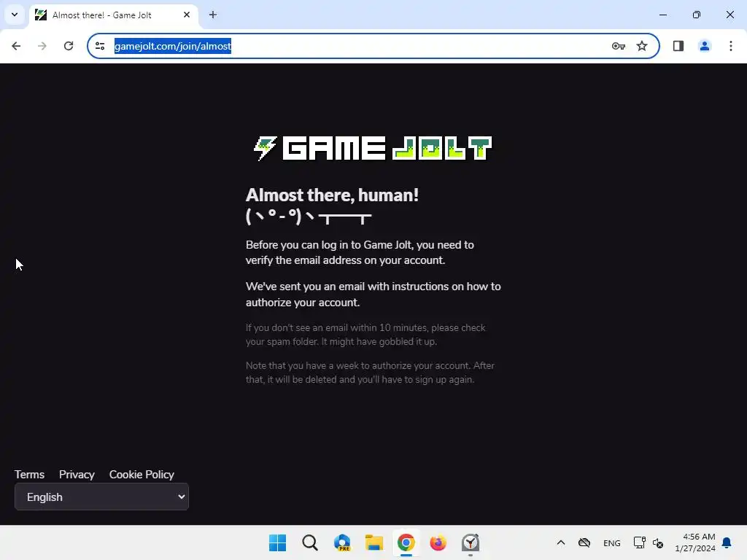Open the Terms link
747x560 pixels.
tap(29, 475)
